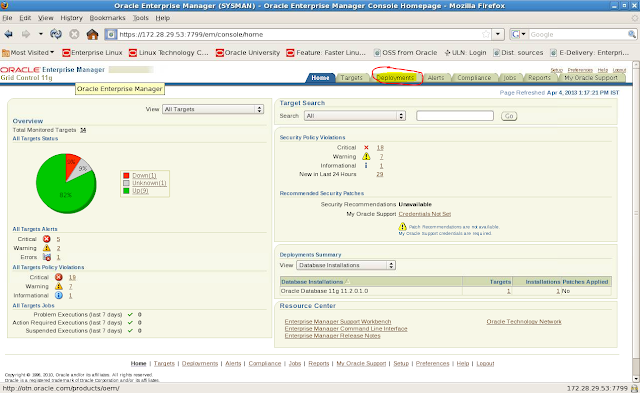Click the stop loading icon
This screenshot has height=393, width=640.
[x=74, y=34]
